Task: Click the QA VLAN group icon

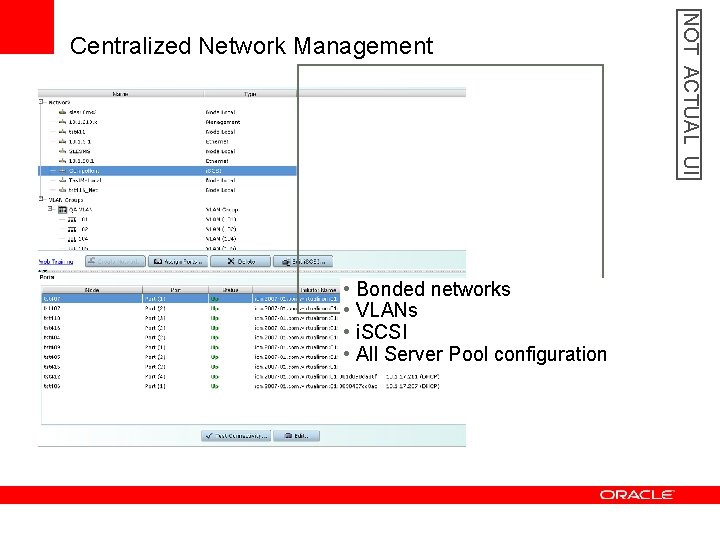Action: (62, 210)
